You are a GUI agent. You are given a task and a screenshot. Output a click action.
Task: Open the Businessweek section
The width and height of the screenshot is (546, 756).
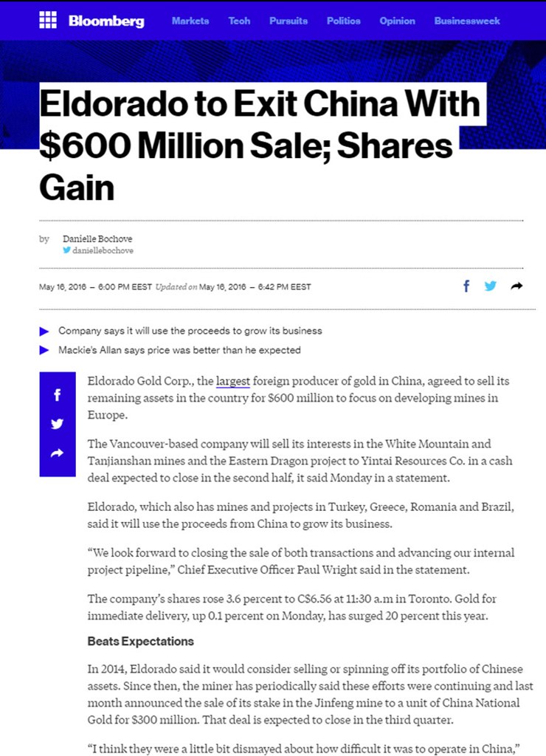point(467,21)
